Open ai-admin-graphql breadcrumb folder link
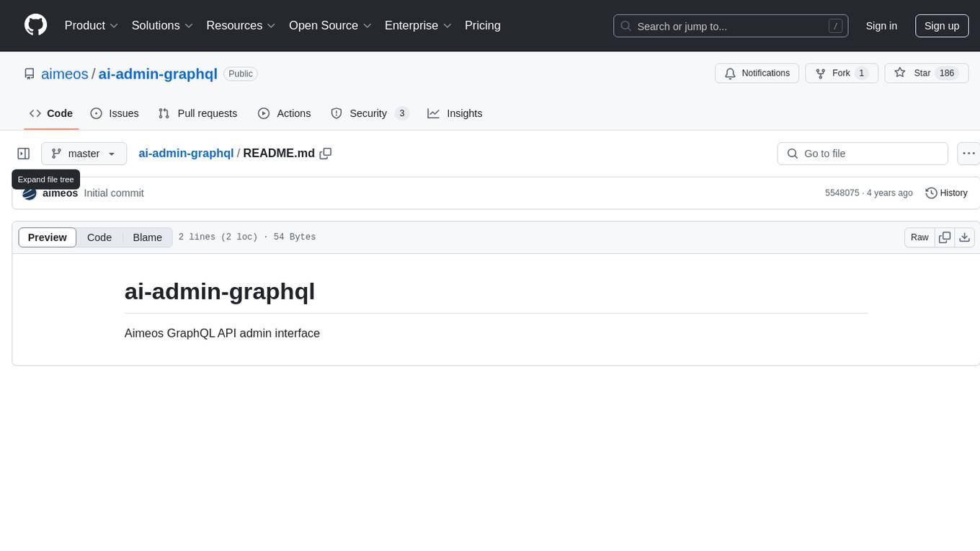This screenshot has width=980, height=551. [x=186, y=154]
